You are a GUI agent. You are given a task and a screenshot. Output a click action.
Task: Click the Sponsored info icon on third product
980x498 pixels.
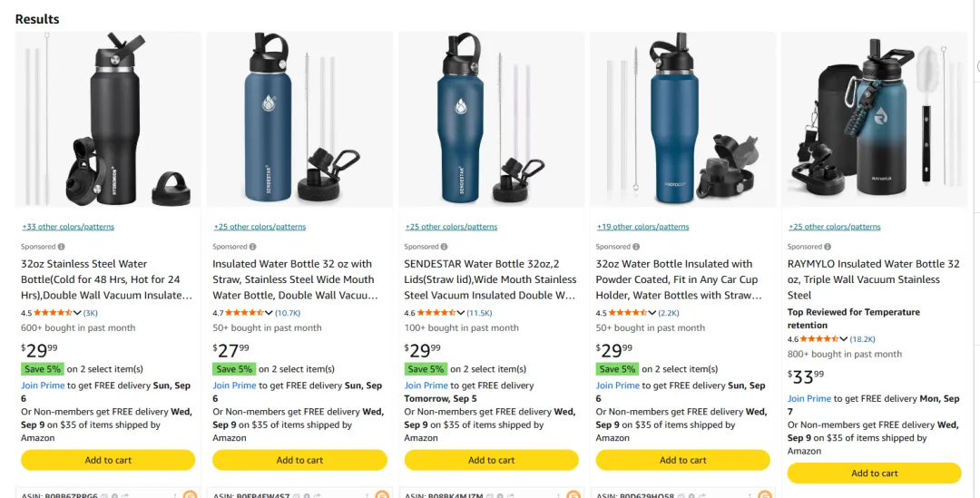coord(445,247)
